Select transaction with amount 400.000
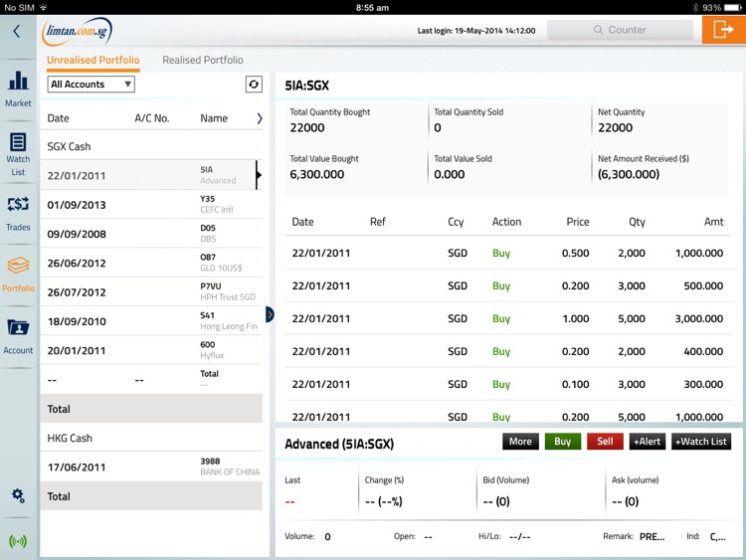 point(508,351)
